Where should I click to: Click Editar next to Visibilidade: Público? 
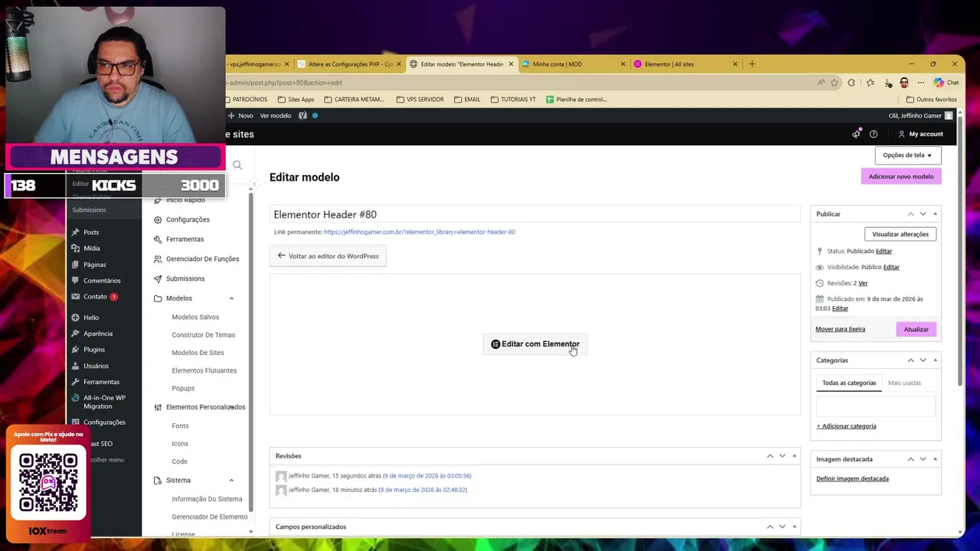click(x=891, y=267)
